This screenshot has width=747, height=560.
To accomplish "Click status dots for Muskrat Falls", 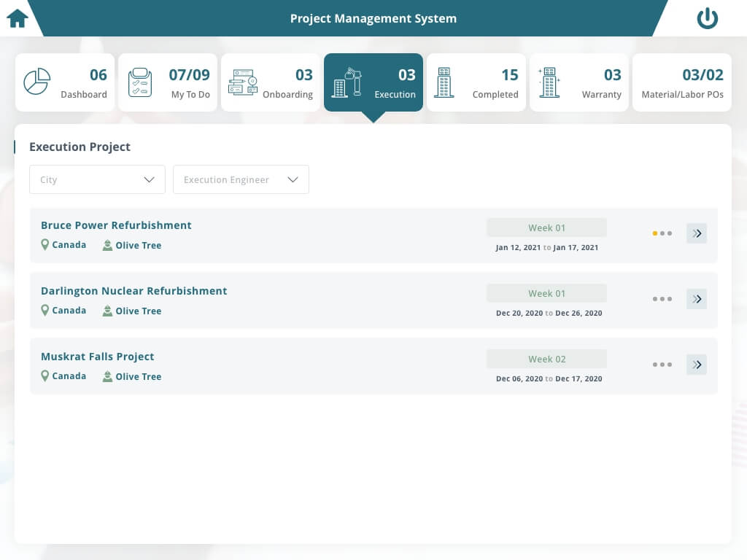I will [662, 365].
